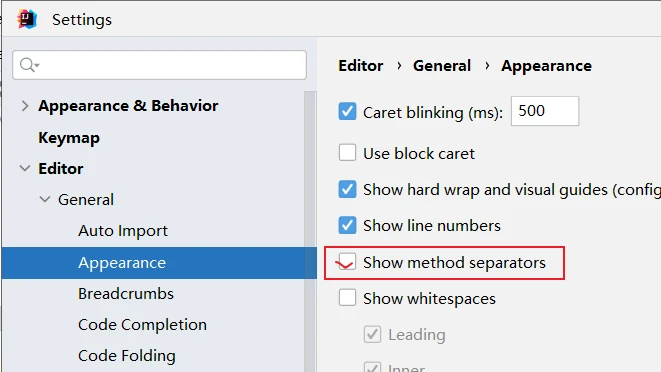661x372 pixels.
Task: Click the search magnifier icon
Action: 29,65
